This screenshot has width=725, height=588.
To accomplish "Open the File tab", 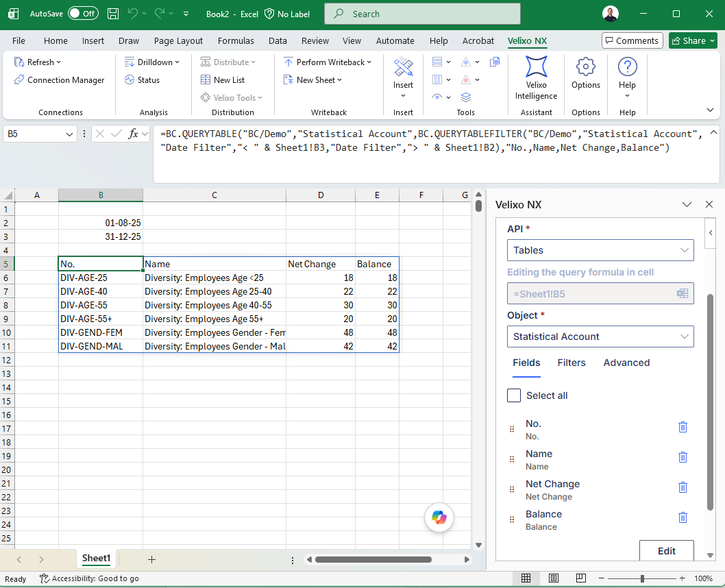I will 19,40.
